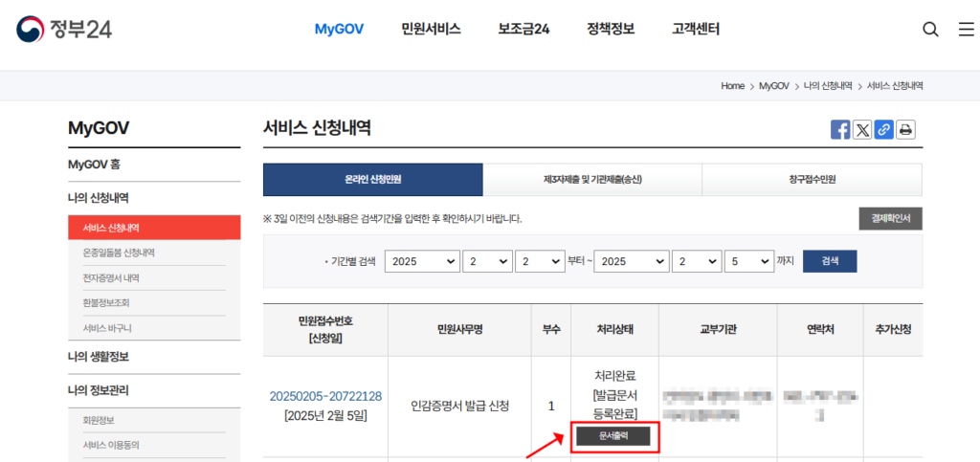Open 보조금24 top menu
This screenshot has height=462, width=980.
[x=523, y=29]
